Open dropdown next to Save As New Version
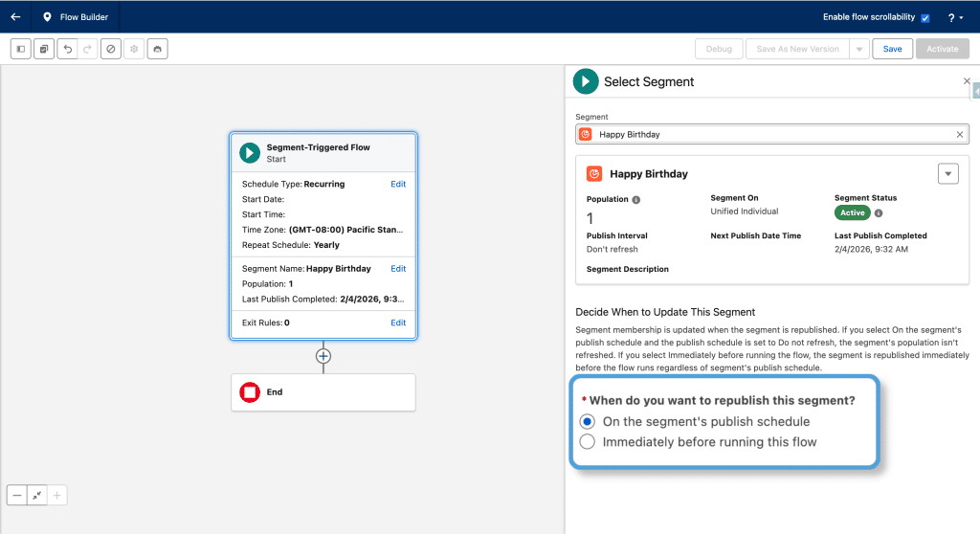The image size is (980, 534). (x=858, y=49)
